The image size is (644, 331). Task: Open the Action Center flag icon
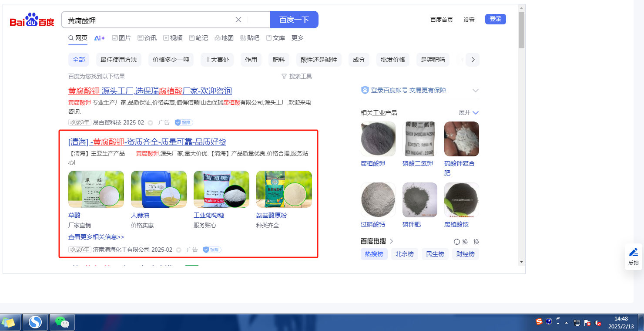587,323
